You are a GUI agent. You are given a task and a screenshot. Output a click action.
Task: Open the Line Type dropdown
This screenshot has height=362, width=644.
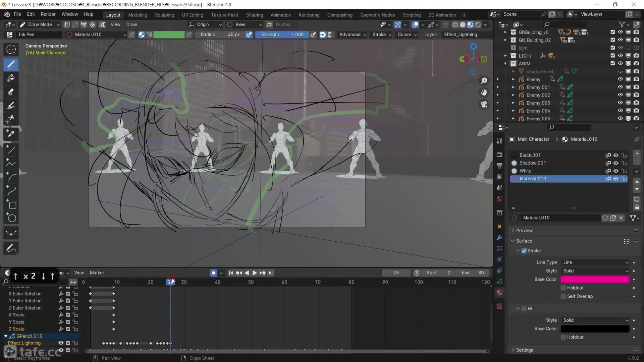595,262
